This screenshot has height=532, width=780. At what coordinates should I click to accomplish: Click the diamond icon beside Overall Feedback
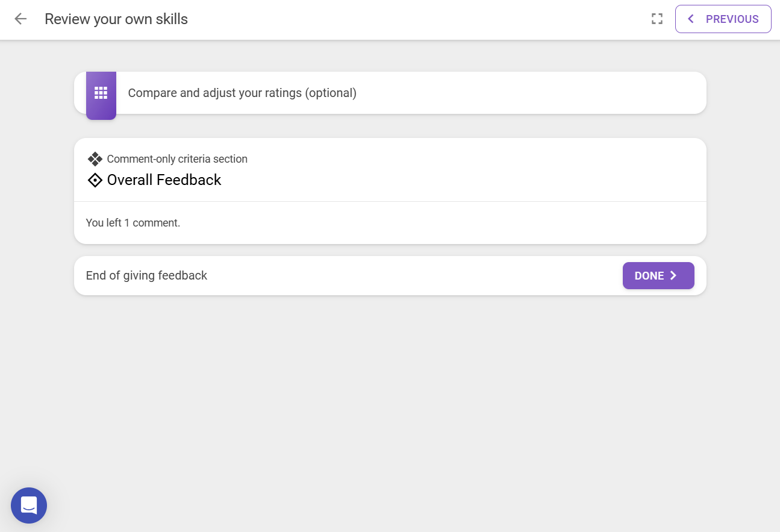pyautogui.click(x=95, y=180)
